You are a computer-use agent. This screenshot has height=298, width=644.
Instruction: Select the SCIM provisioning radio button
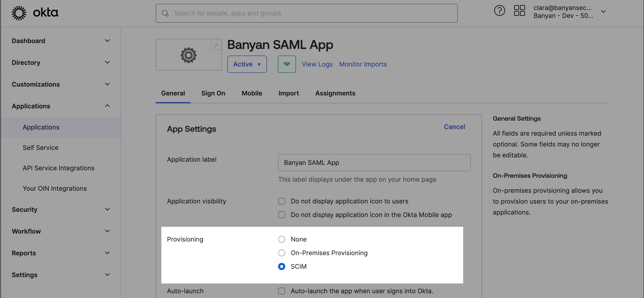click(281, 266)
